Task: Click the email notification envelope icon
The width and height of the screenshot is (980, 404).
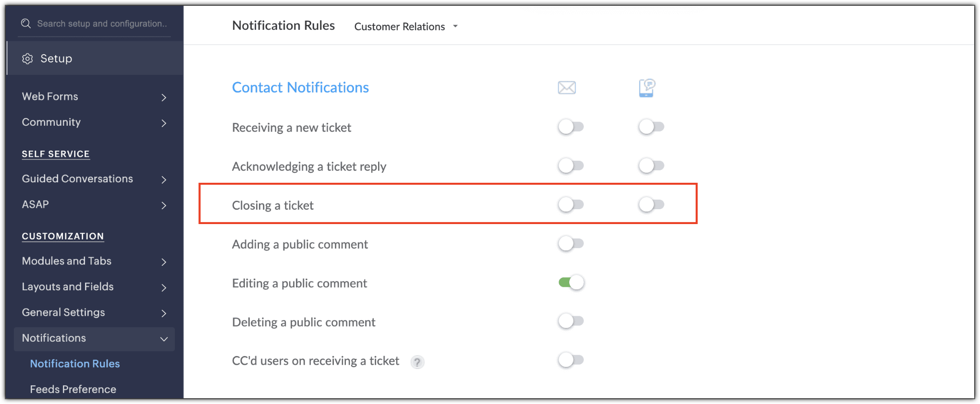Action: [567, 88]
